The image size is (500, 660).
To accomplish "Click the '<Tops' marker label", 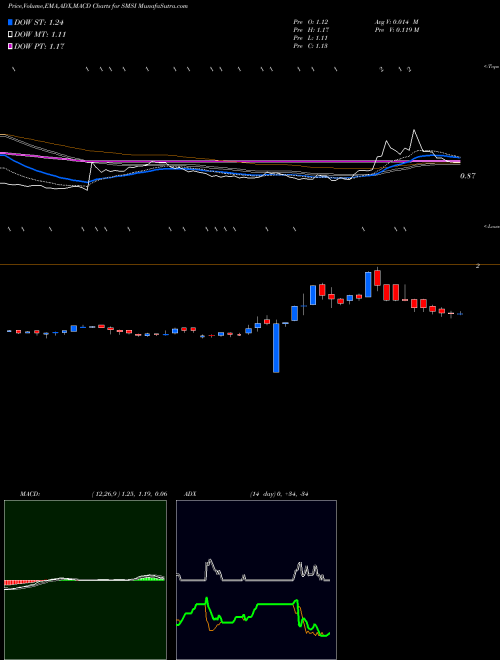I will point(492,67).
